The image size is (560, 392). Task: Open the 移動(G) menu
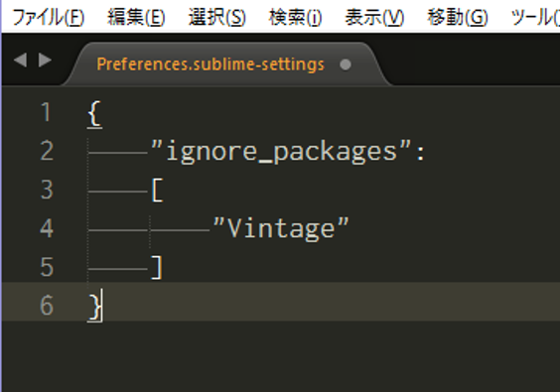point(458,17)
